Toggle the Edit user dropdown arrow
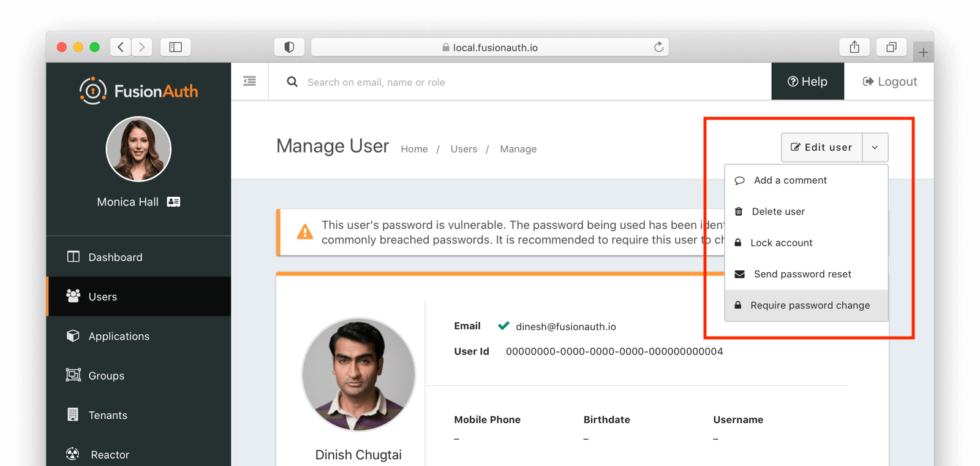Screen dimensions: 980x466 pyautogui.click(x=875, y=147)
